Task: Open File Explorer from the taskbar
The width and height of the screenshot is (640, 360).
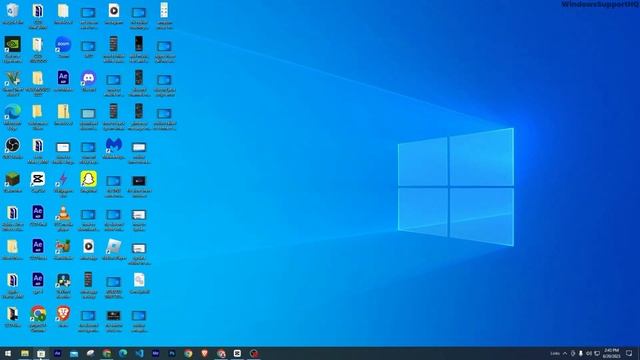Action: pyautogui.click(x=25, y=353)
